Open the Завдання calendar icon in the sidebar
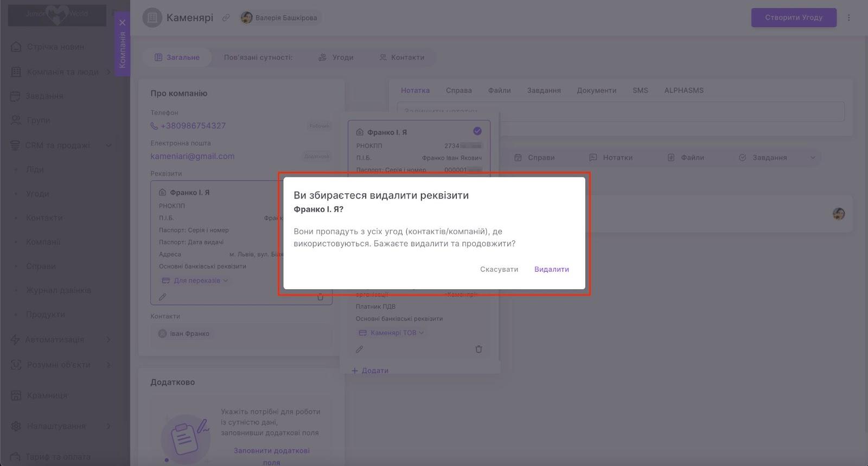868x466 pixels. tap(15, 96)
